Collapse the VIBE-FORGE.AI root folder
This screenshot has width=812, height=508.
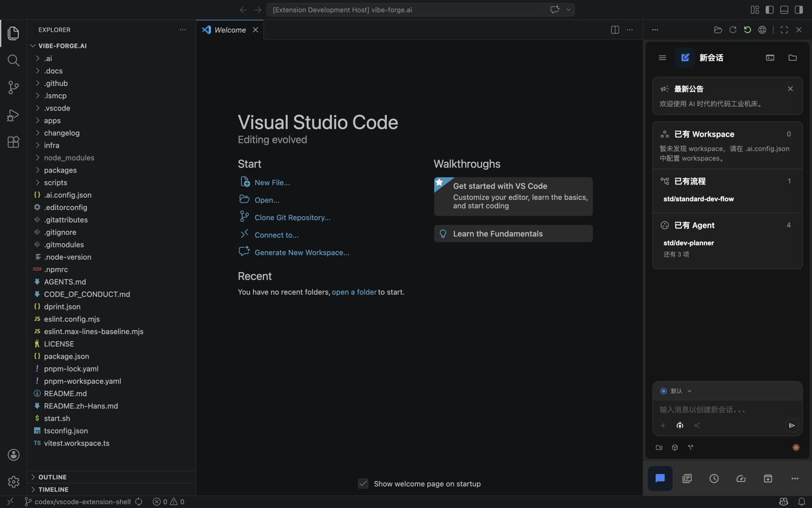(x=113, y=46)
